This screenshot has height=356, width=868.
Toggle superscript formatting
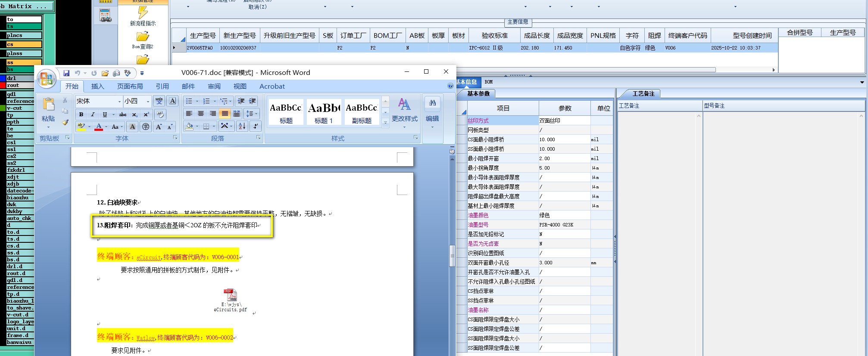point(146,114)
